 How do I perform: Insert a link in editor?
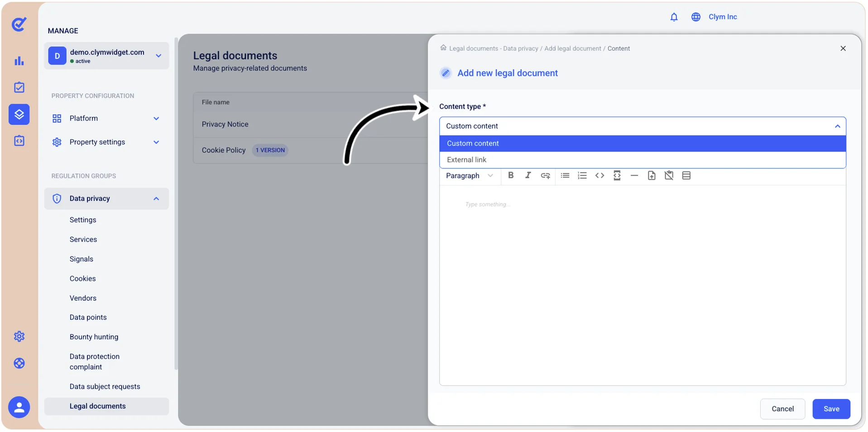[546, 176]
